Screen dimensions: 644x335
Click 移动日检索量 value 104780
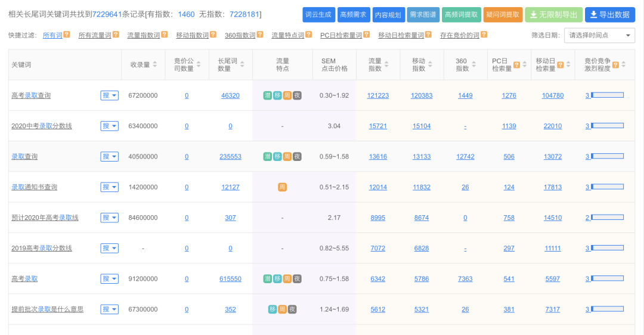[x=553, y=95]
